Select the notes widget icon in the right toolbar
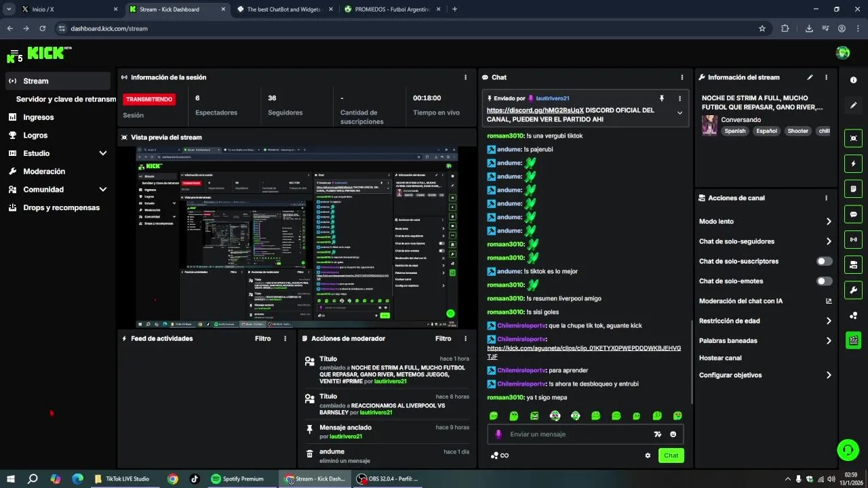868x488 pixels. 853,188
